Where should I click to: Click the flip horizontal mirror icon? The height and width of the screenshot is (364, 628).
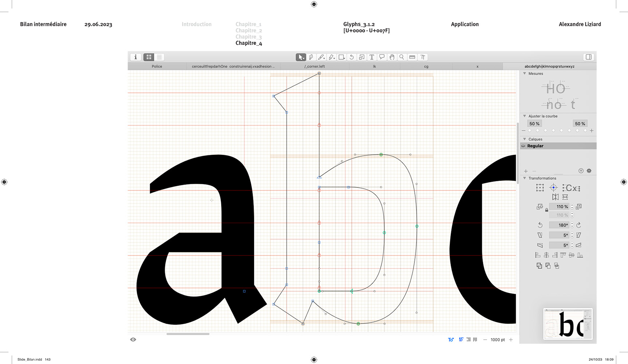pyautogui.click(x=555, y=197)
